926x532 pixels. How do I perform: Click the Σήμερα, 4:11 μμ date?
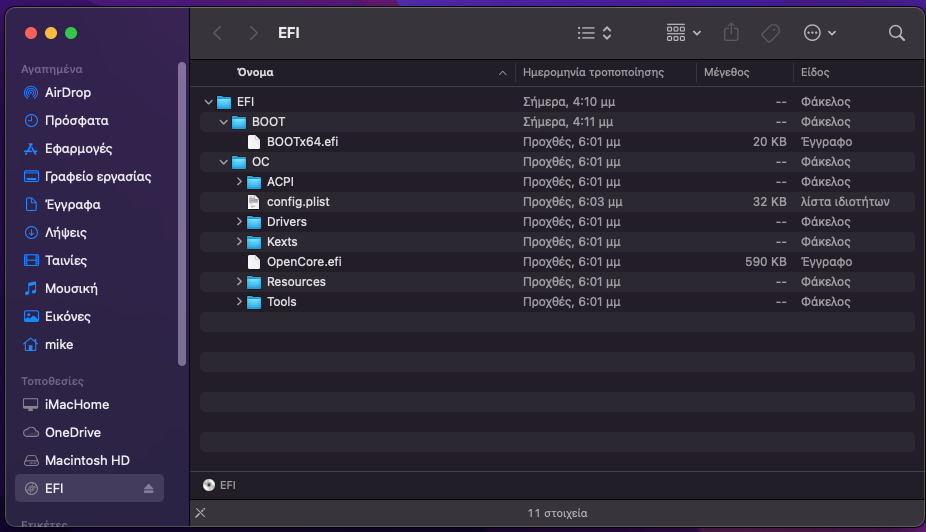pos(568,122)
